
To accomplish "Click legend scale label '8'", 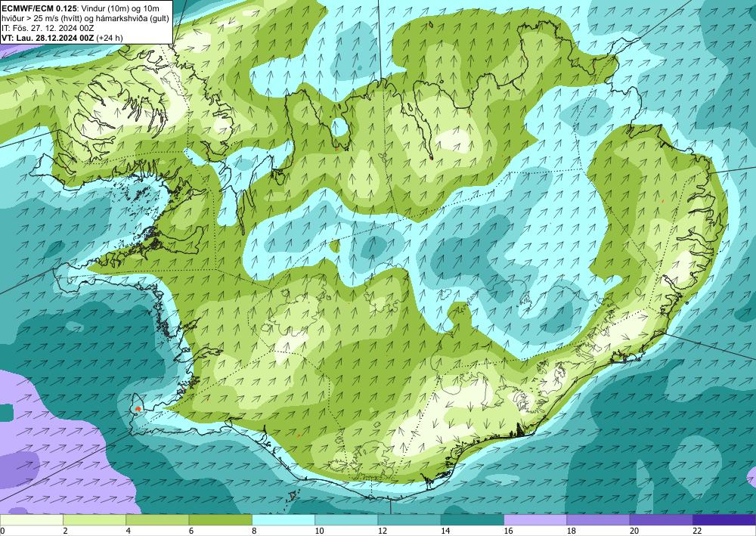I will point(254,531).
